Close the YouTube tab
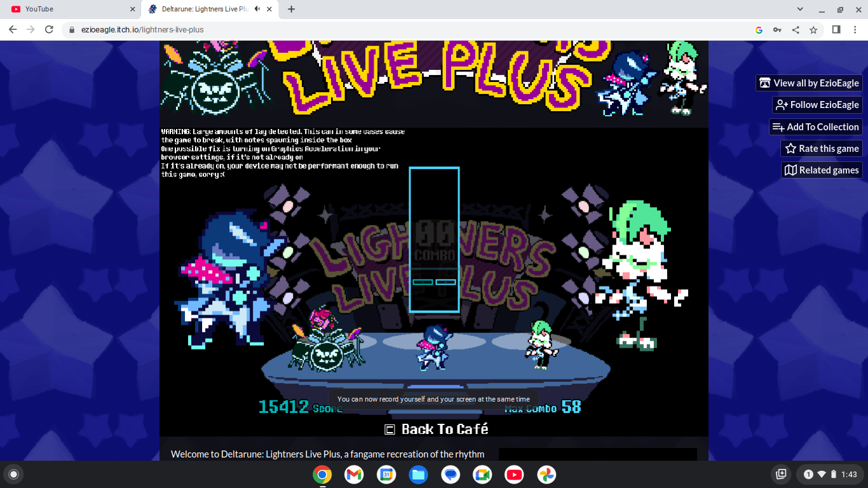The height and width of the screenshot is (488, 868). point(133,9)
